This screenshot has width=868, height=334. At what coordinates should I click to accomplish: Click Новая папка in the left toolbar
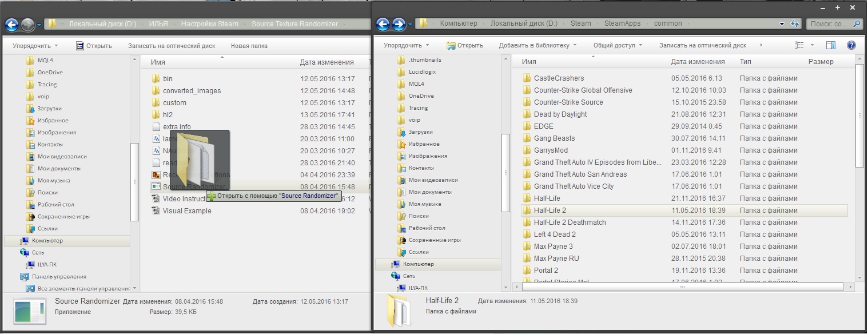pos(249,46)
